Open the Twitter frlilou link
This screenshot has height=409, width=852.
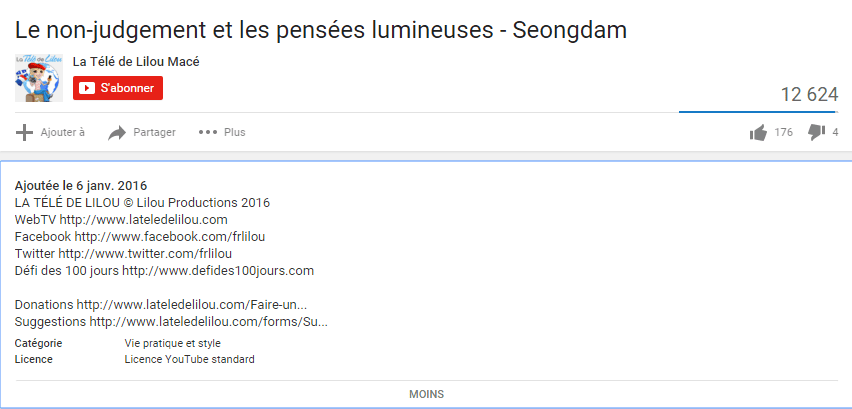(x=145, y=254)
